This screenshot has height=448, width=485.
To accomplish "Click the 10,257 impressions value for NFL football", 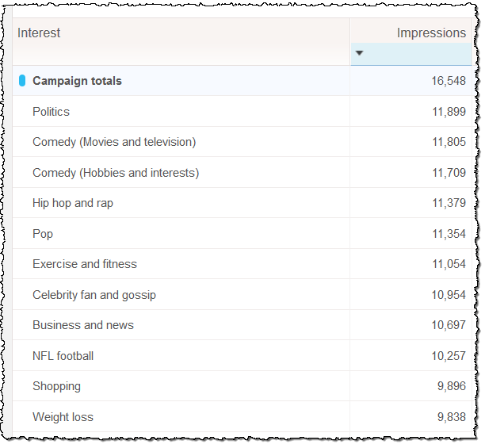I will [449, 356].
